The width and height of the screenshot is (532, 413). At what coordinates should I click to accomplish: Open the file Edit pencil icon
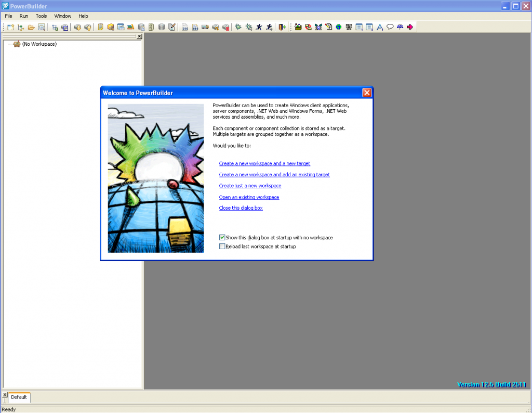click(x=171, y=27)
